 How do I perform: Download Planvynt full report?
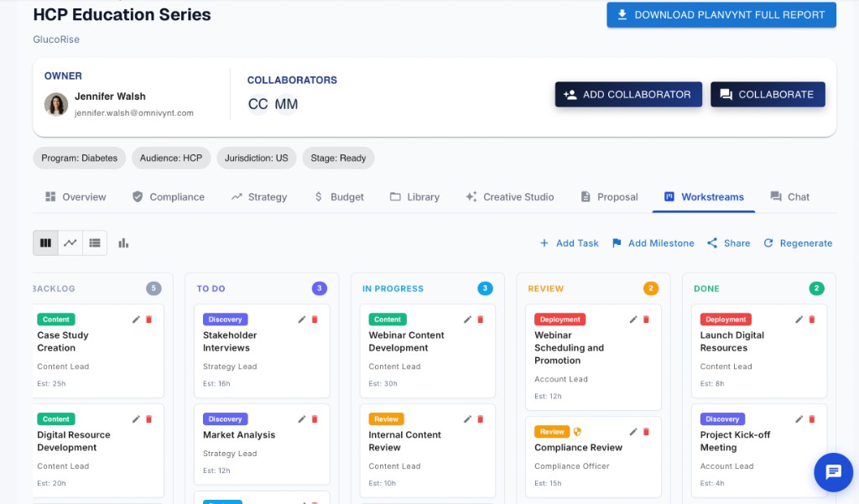721,15
